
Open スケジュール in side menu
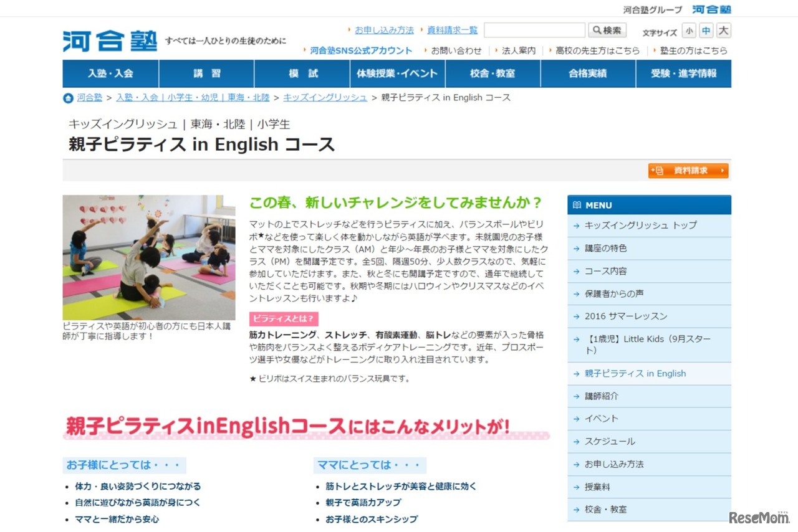[x=649, y=442]
